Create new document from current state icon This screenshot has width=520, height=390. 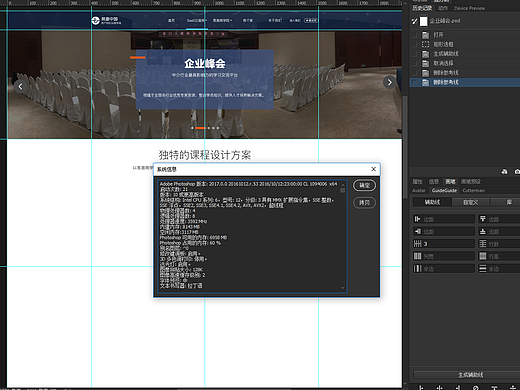click(x=504, y=171)
